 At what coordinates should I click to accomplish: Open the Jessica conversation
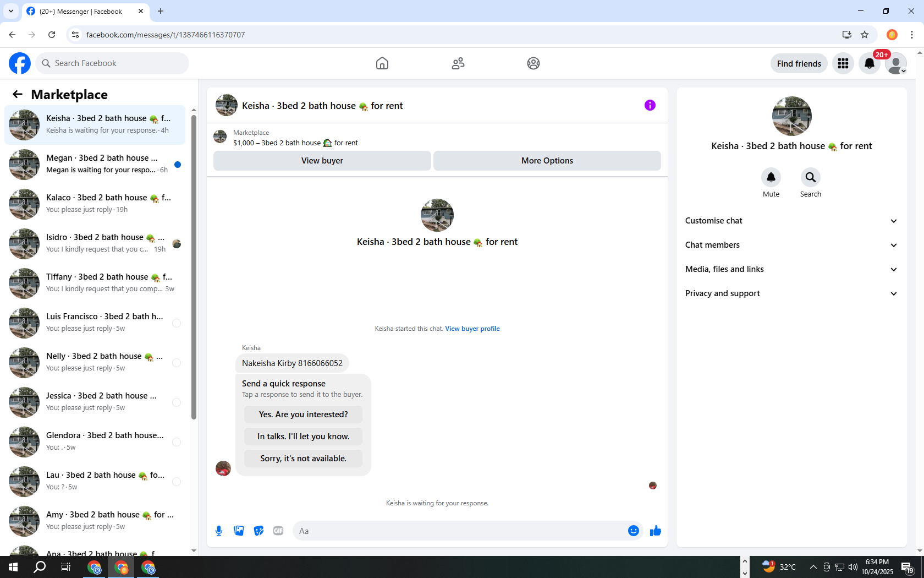click(95, 402)
